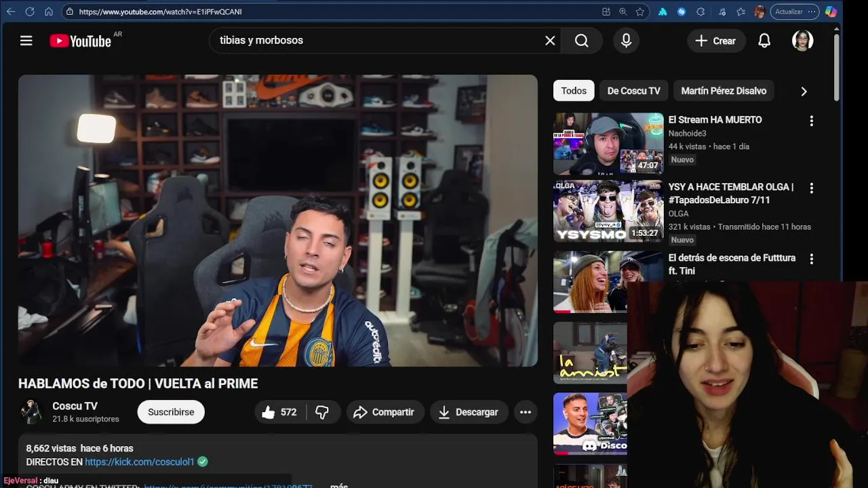Viewport: 868px width, 488px height.
Task: Open the media control music icon
Action: (x=722, y=12)
